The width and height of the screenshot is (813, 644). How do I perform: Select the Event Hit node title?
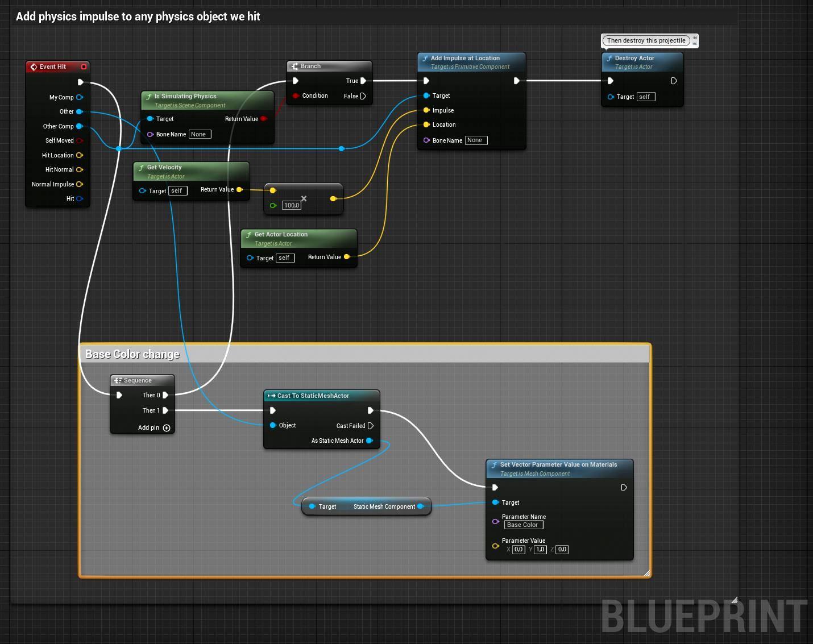[x=52, y=67]
